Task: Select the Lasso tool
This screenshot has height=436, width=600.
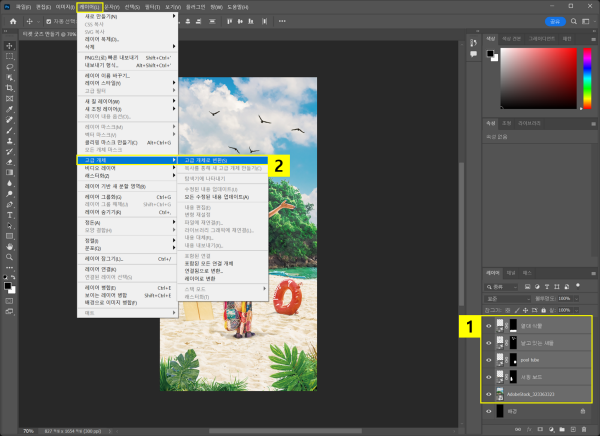Action: pos(10,67)
